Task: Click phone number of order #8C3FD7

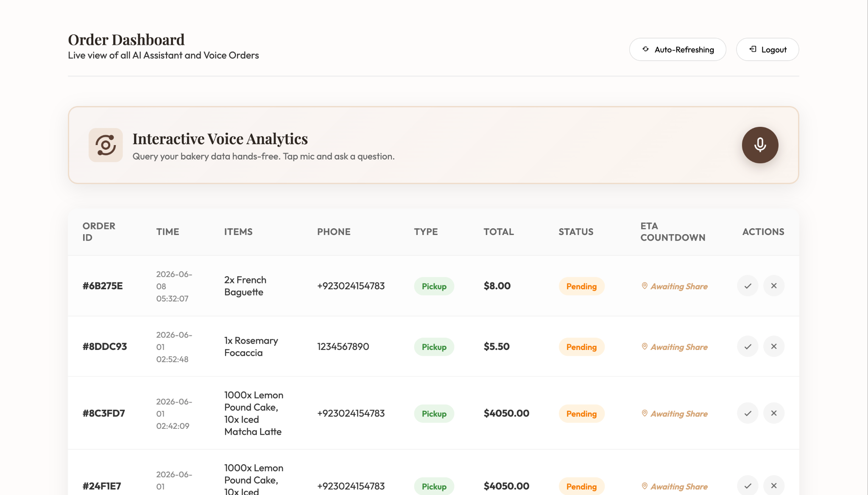Action: pyautogui.click(x=351, y=413)
